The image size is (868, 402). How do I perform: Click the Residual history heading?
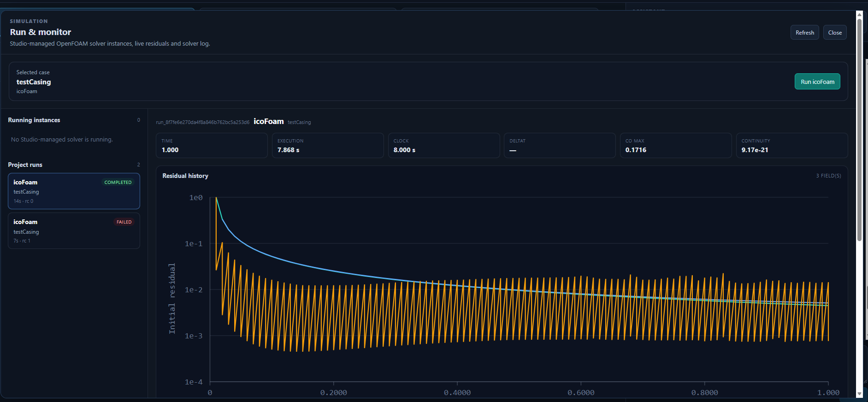[185, 176]
